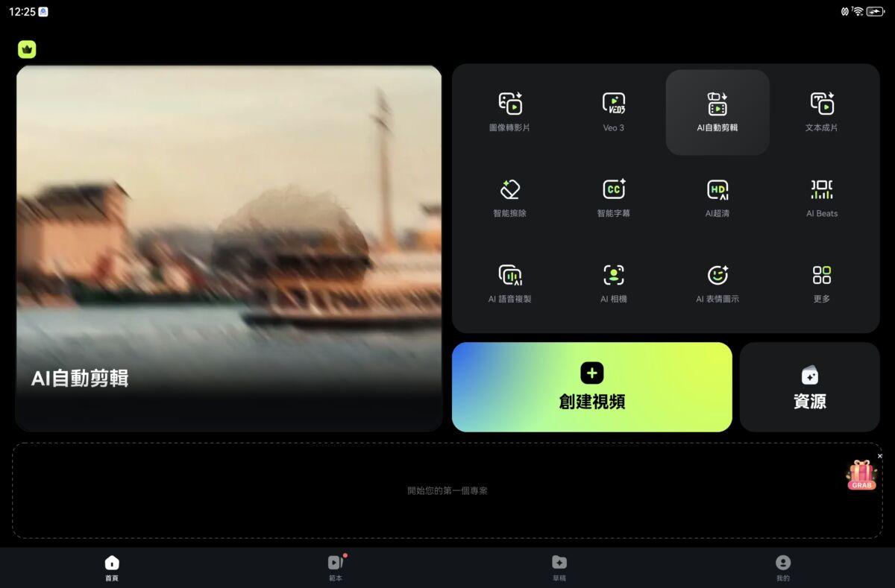This screenshot has width=895, height=588.
Task: Open 文本成片 text-to-video tool
Action: [821, 112]
